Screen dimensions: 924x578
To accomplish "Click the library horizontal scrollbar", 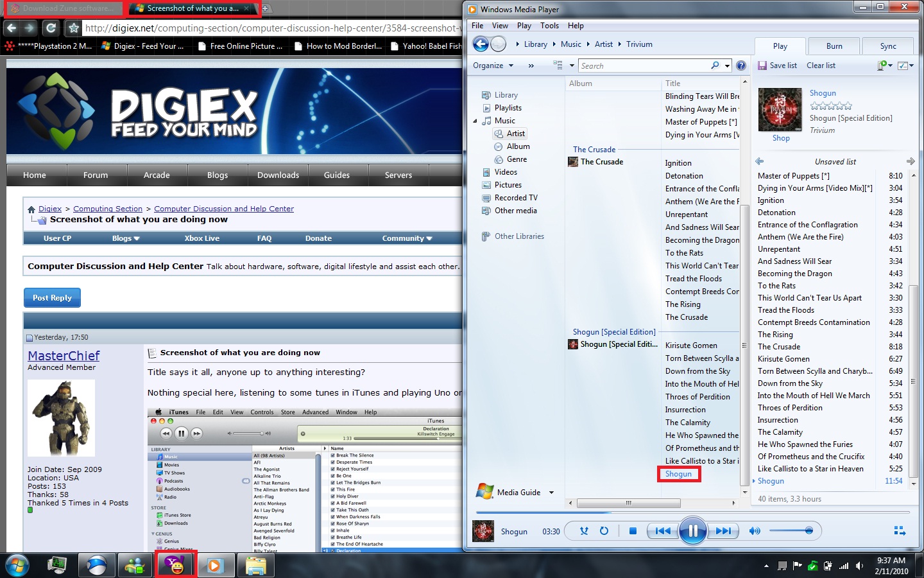I will coord(629,503).
